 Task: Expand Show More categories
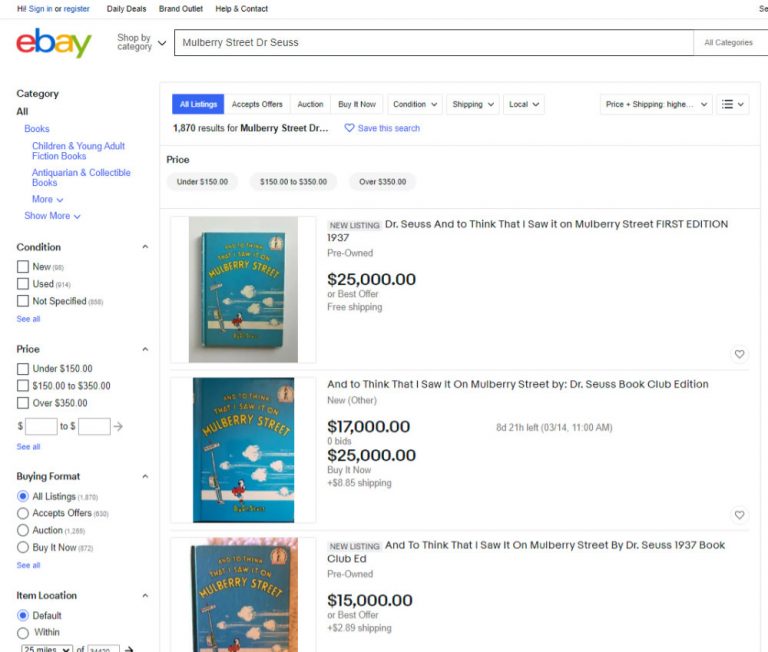point(52,216)
